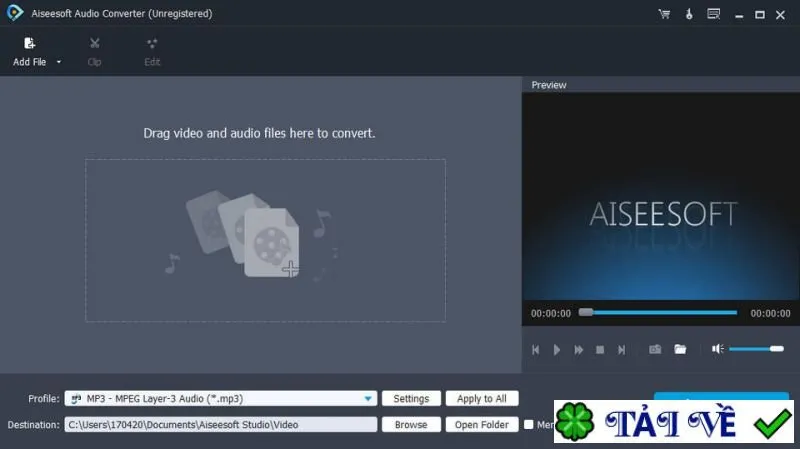Play the preview video

click(557, 350)
